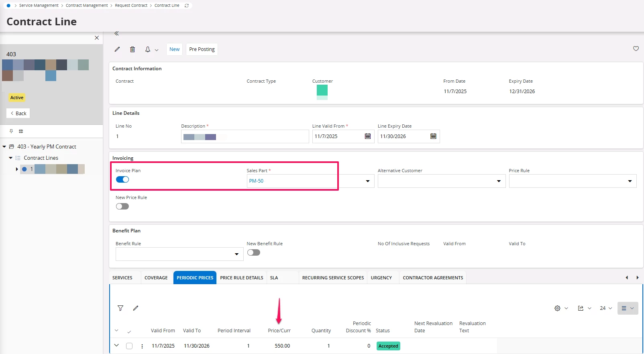
Task: Open the bell notifications icon
Action: [148, 49]
